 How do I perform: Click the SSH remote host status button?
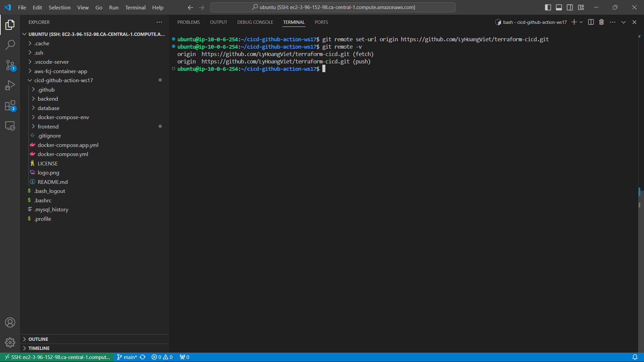tap(57, 357)
